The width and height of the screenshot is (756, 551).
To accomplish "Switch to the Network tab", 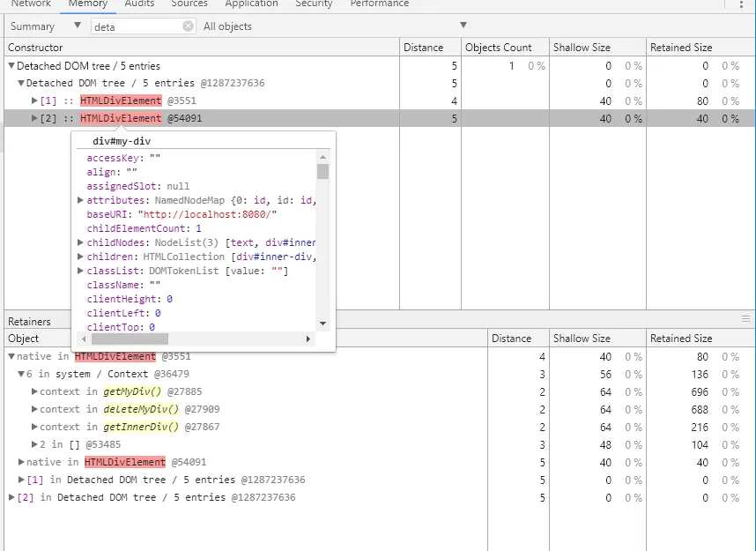I will tap(31, 4).
